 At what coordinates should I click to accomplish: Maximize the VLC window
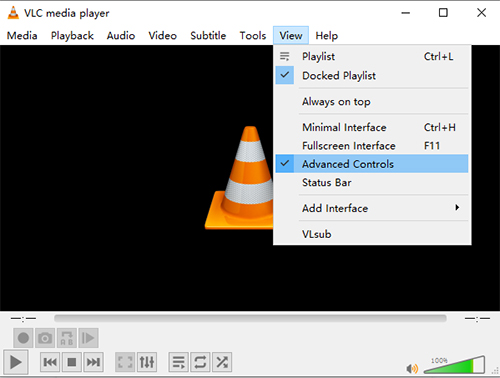443,13
